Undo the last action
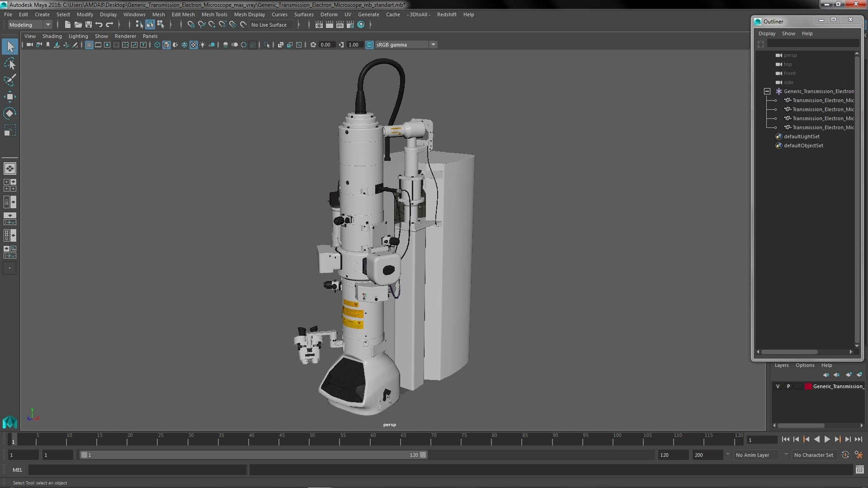The height and width of the screenshot is (488, 868). pos(99,25)
